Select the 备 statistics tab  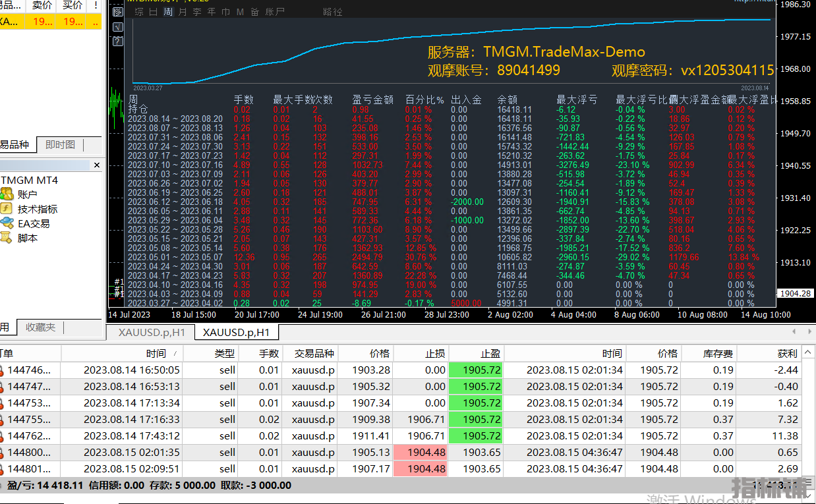click(254, 12)
